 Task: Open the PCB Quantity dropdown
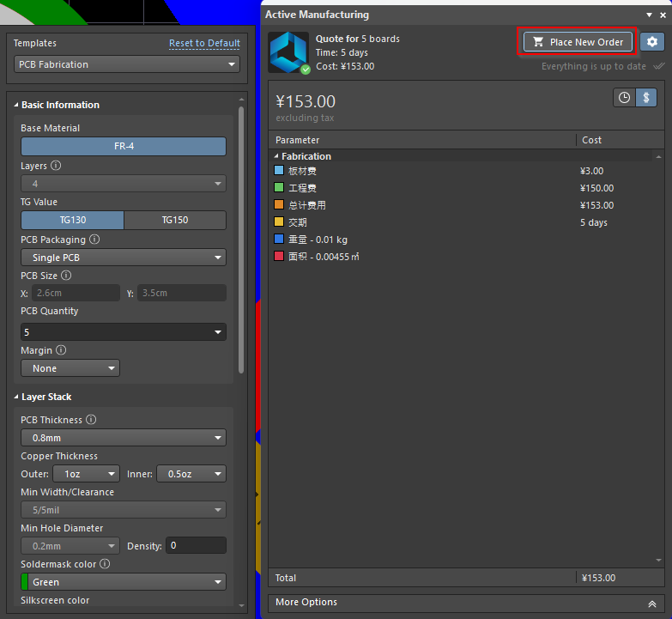click(x=124, y=332)
